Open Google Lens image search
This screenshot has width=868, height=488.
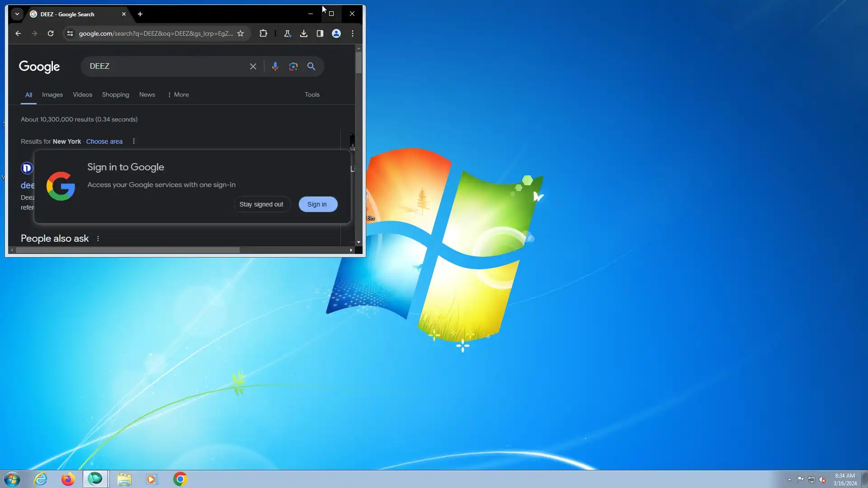point(293,66)
